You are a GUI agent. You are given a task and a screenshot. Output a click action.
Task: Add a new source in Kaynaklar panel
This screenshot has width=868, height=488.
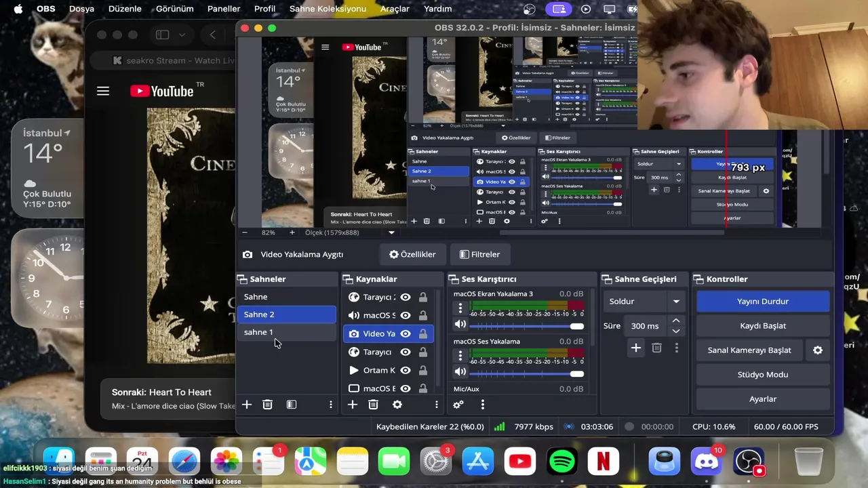point(353,405)
